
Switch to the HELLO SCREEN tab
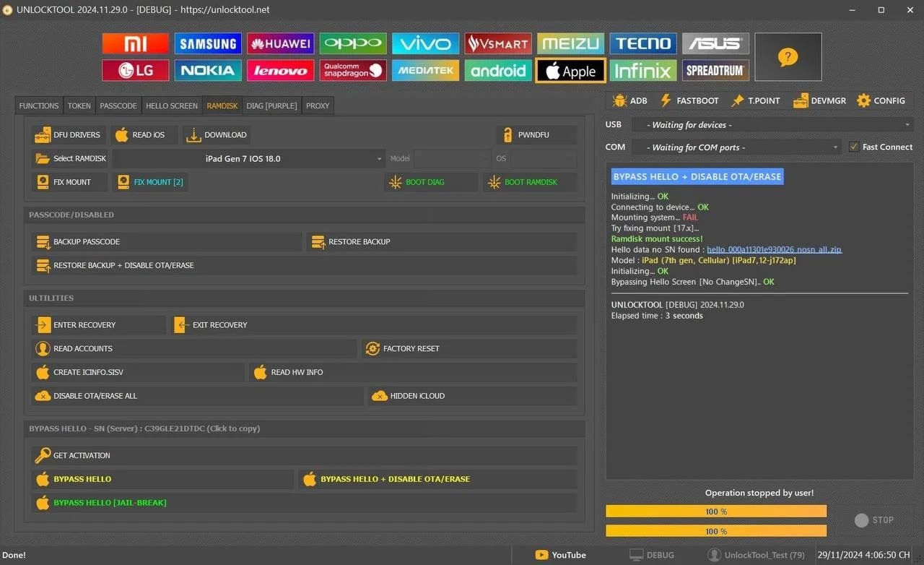[172, 105]
